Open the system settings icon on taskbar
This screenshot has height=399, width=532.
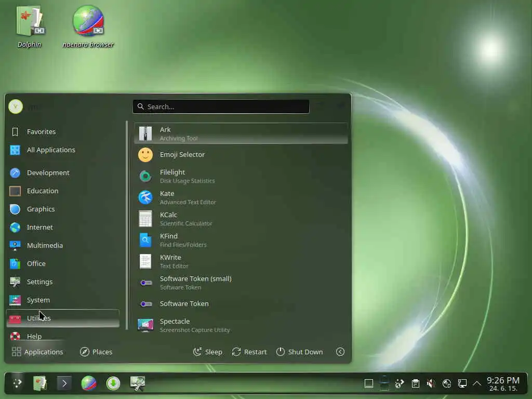click(x=137, y=383)
